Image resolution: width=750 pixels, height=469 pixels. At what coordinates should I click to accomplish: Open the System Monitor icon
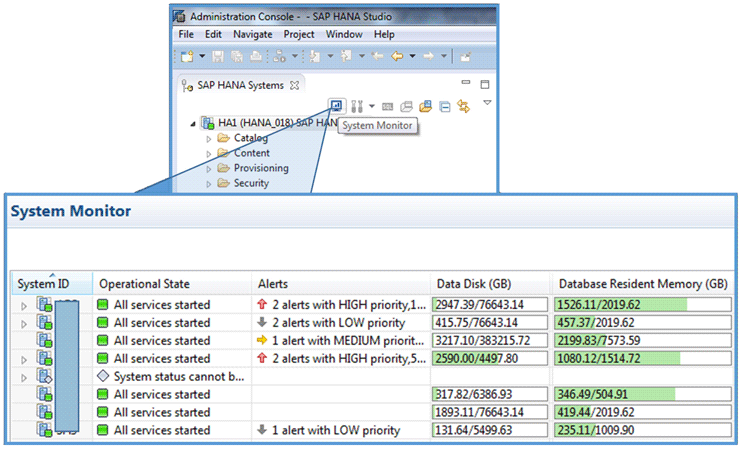click(337, 105)
